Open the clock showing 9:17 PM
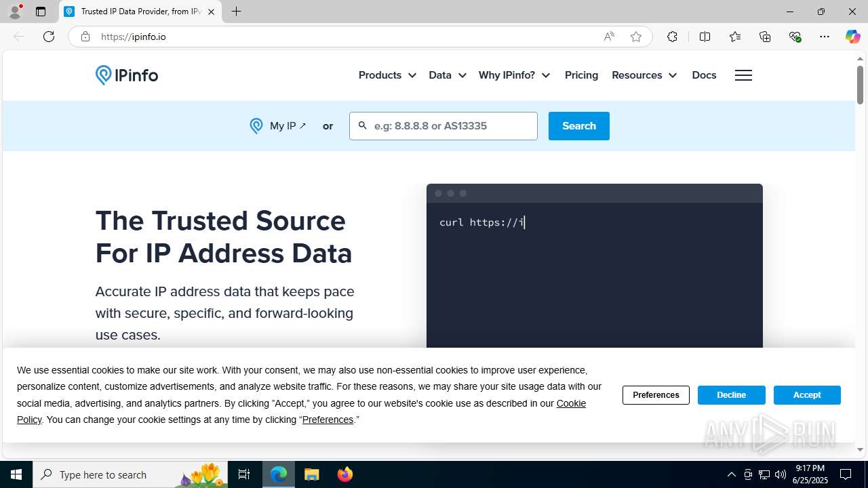Viewport: 868px width, 488px height. (810, 474)
